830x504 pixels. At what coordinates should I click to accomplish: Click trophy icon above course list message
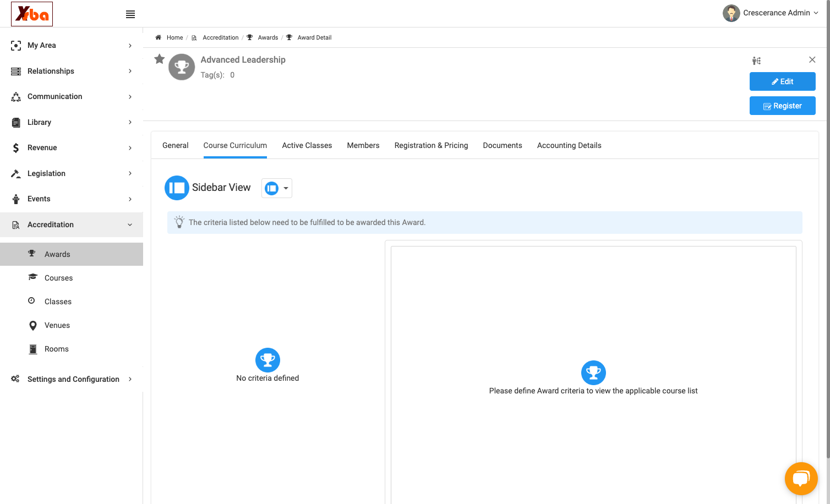[593, 372]
